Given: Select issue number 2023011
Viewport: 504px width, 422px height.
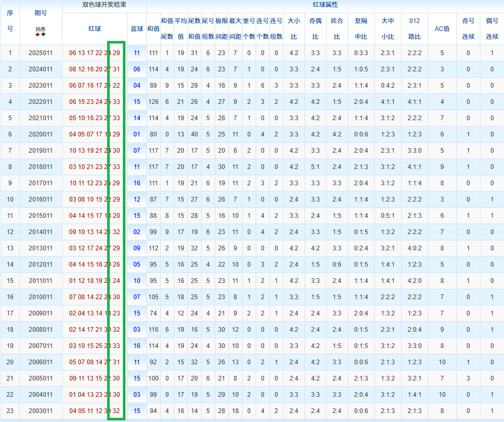Looking at the screenshot, I should (x=40, y=86).
